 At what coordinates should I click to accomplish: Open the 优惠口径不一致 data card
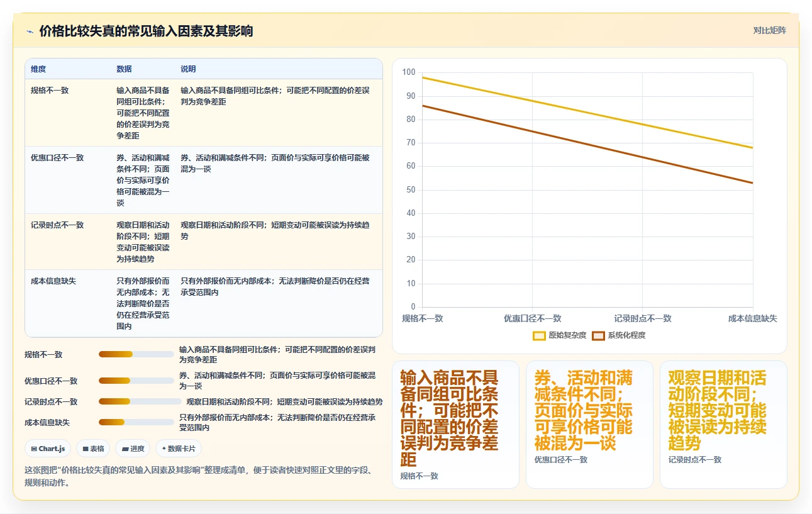pyautogui.click(x=589, y=425)
